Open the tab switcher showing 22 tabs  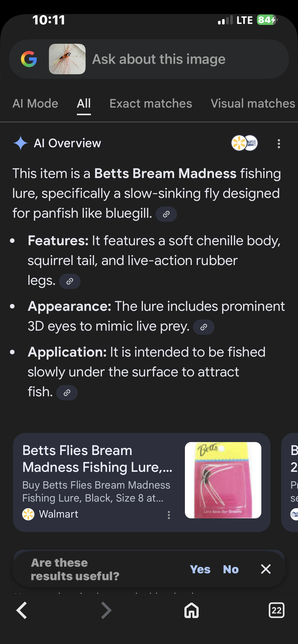pyautogui.click(x=277, y=610)
